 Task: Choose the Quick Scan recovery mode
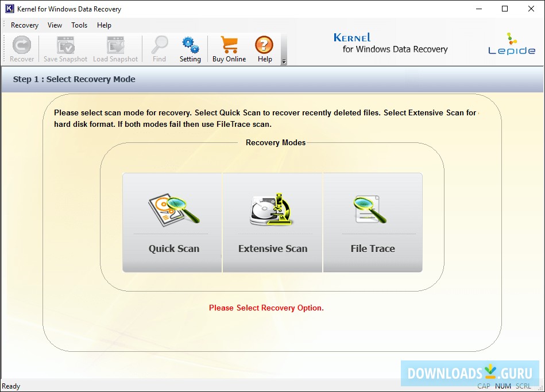tap(172, 223)
